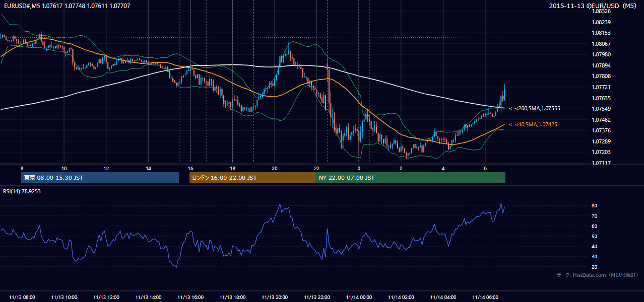Image resolution: width=644 pixels, height=302 pixels.
Task: Click the NY 22:00-07:00 JST session bar
Action: tap(411, 178)
